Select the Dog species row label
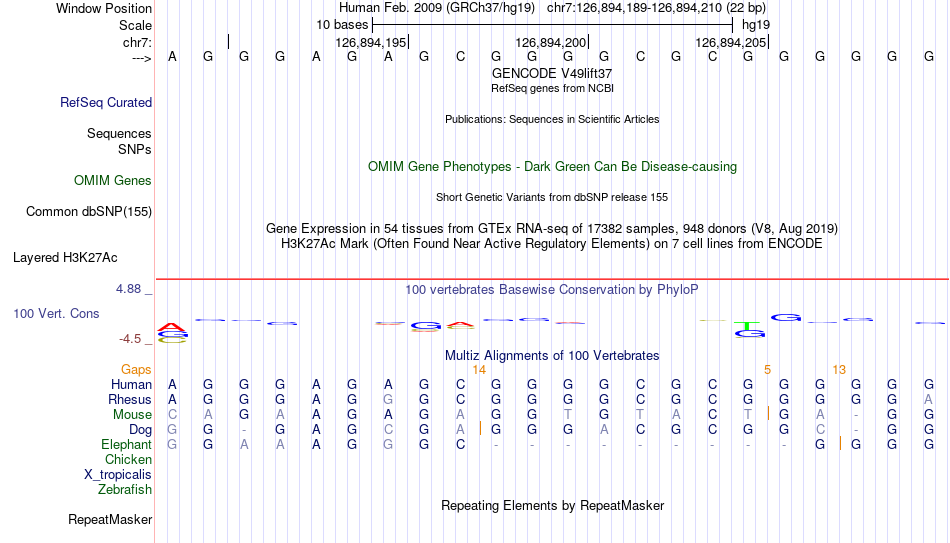 [x=140, y=430]
